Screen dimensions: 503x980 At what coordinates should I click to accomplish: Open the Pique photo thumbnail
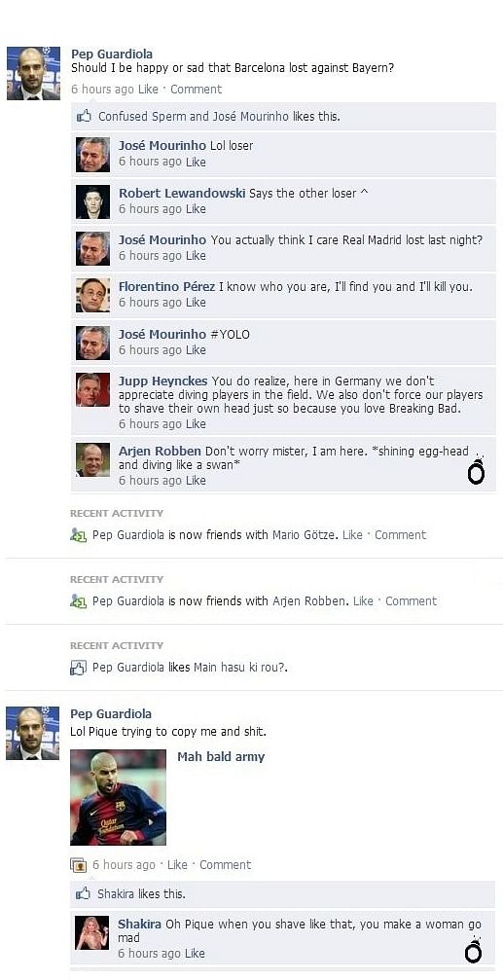pos(118,797)
